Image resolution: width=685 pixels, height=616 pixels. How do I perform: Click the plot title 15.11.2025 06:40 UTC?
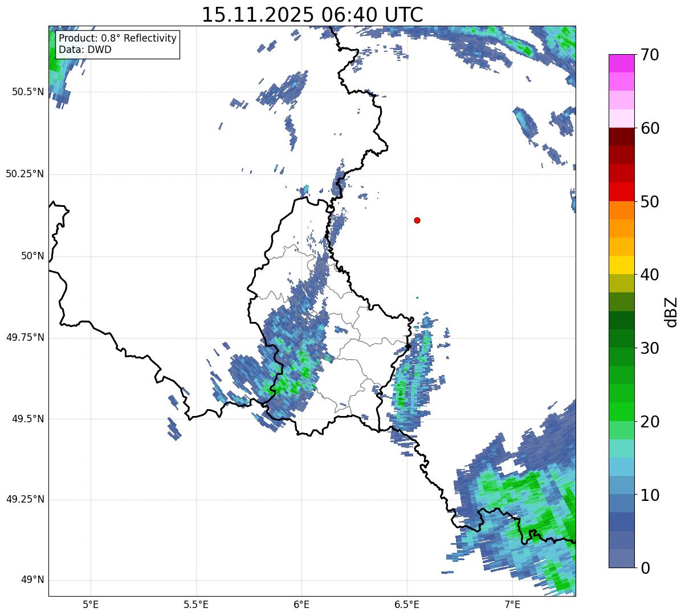(x=312, y=14)
